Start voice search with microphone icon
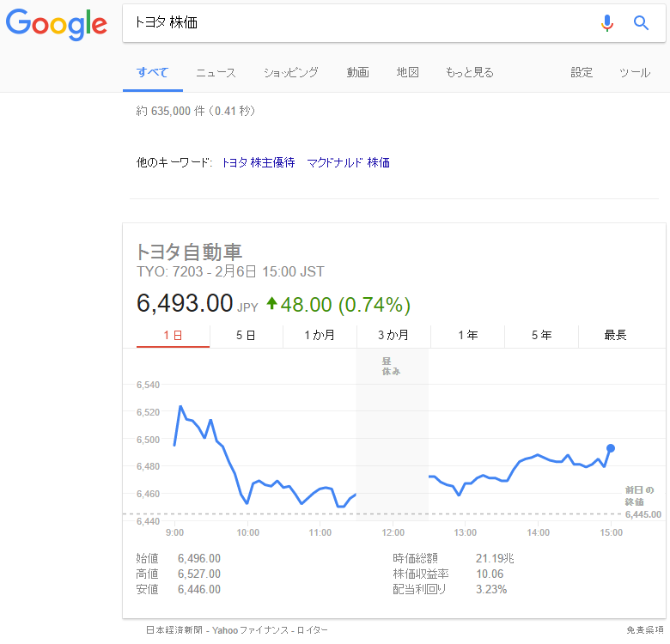 (606, 22)
